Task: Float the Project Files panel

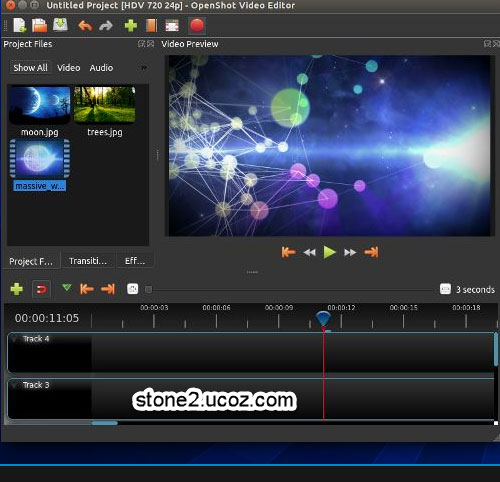Action: point(142,44)
